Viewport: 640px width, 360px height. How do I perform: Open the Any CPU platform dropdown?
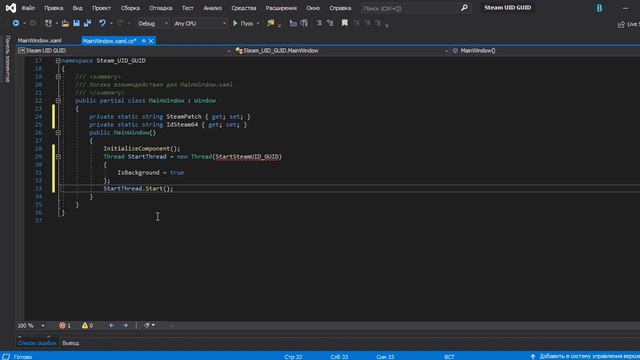click(199, 24)
